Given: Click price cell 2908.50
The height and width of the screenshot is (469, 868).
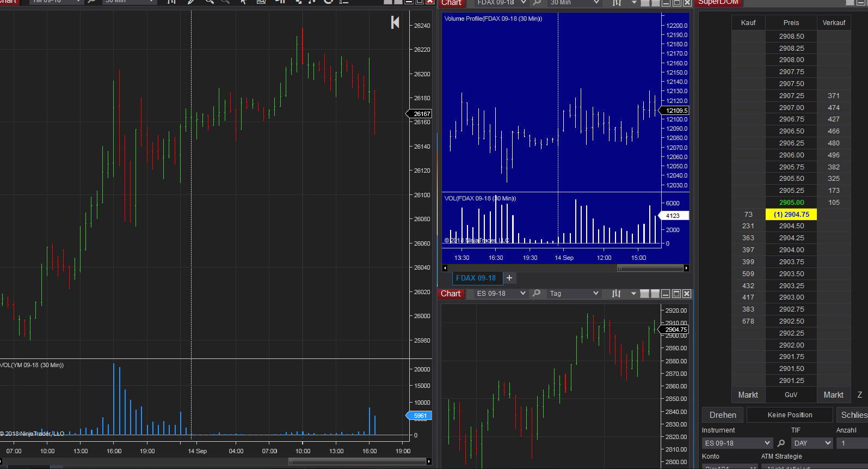Looking at the screenshot, I should pos(791,36).
